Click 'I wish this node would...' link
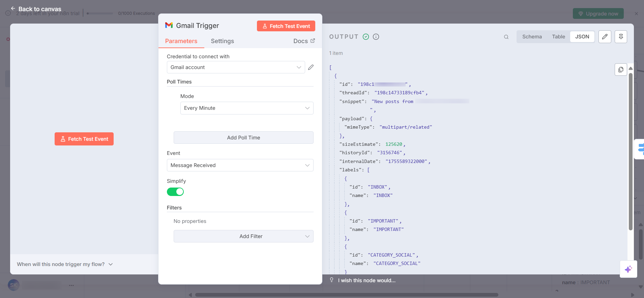Viewport: 644px width, 298px height. click(367, 280)
